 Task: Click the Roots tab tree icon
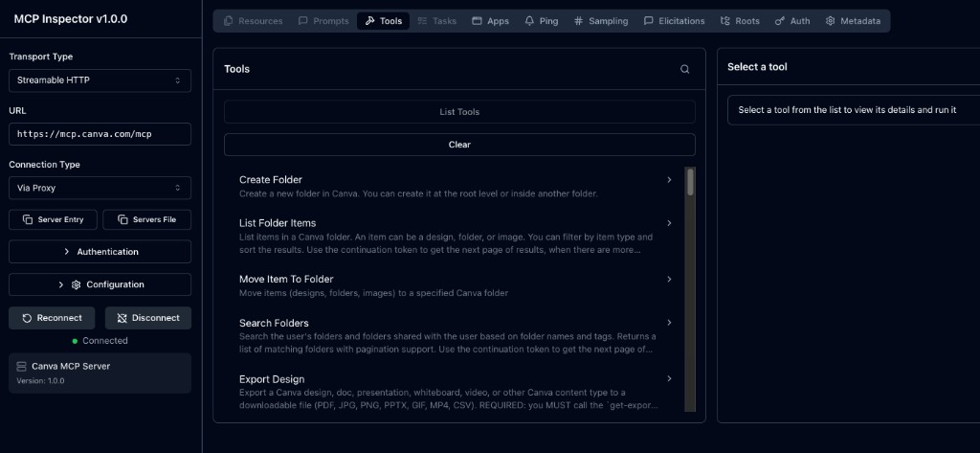pos(725,21)
